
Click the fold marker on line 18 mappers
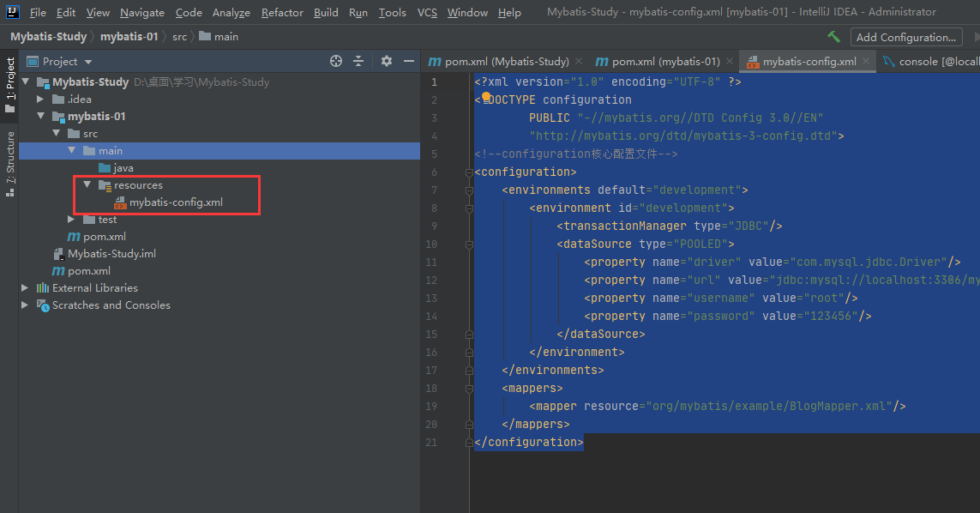coord(469,389)
